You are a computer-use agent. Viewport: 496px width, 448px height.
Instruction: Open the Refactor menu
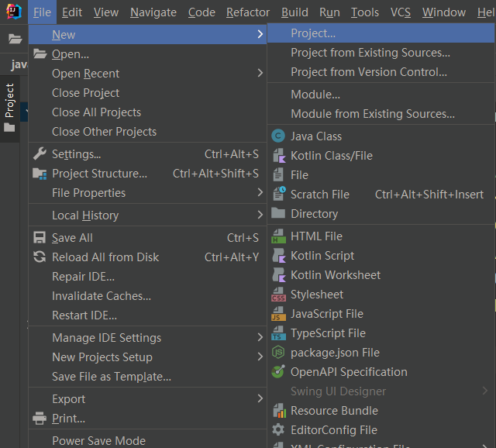(x=248, y=12)
